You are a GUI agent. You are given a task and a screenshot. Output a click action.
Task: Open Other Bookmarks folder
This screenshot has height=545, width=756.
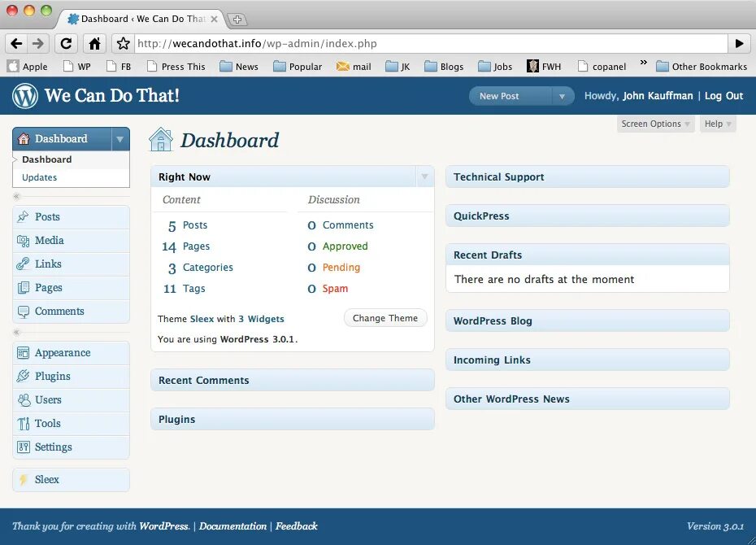(x=701, y=67)
